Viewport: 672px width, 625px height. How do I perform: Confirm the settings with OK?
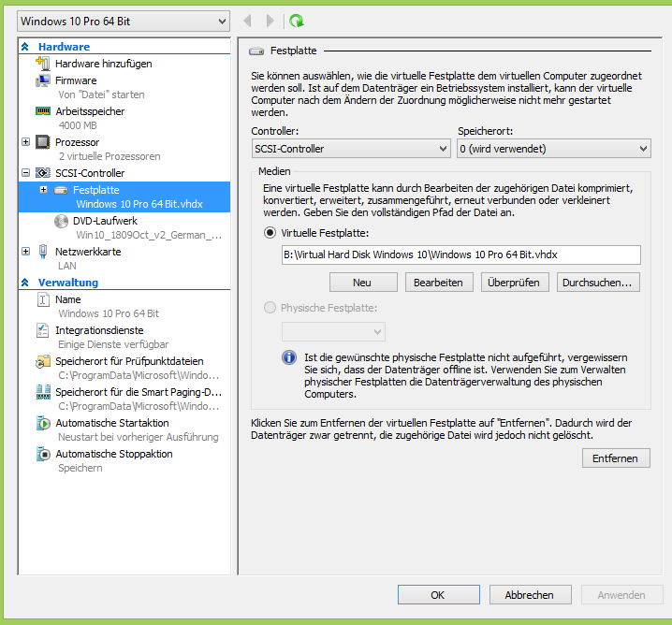click(438, 595)
